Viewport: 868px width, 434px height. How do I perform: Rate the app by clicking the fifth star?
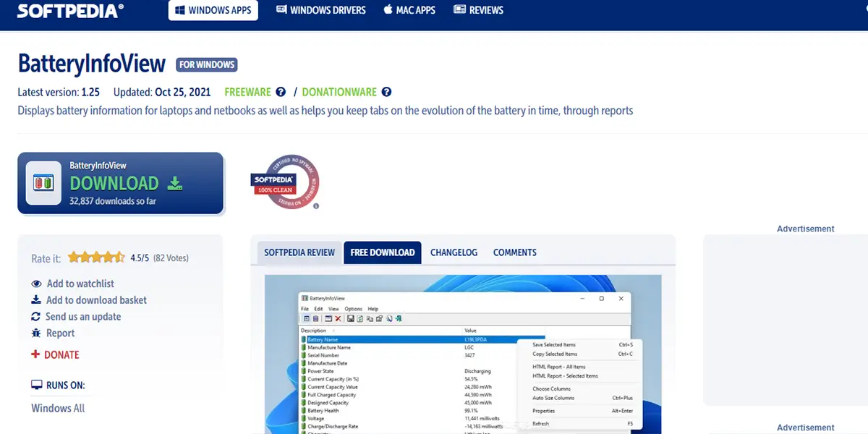[x=118, y=257]
